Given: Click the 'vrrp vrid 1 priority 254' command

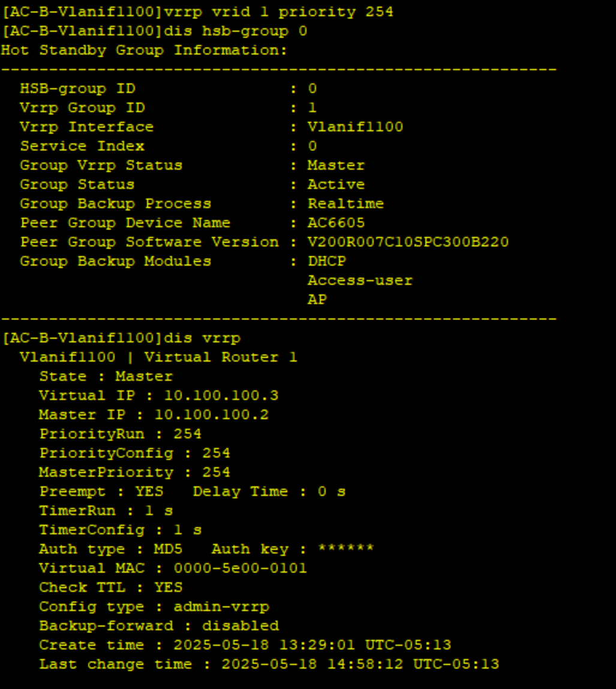Looking at the screenshot, I should [278, 12].
